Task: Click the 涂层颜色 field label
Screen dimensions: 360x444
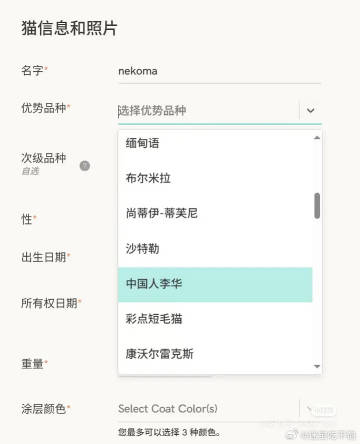Action: point(43,409)
